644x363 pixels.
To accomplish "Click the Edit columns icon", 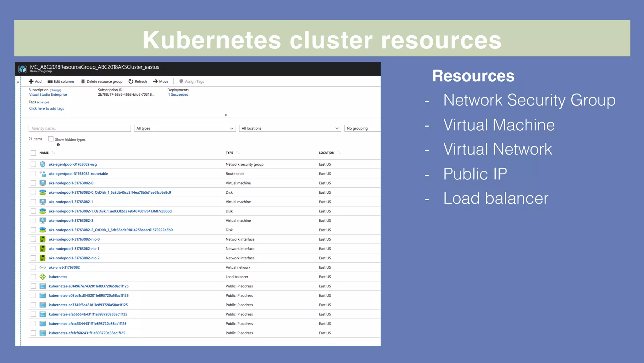I will click(x=50, y=81).
